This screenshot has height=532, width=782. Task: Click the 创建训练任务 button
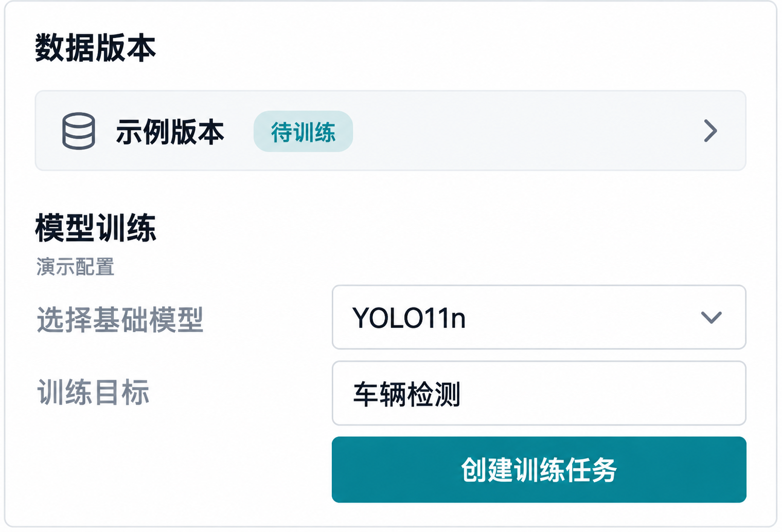539,469
